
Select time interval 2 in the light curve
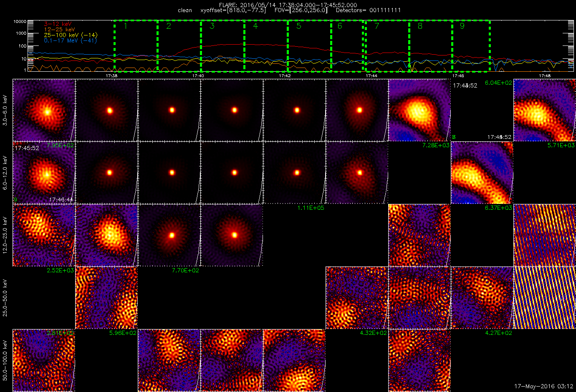179,46
